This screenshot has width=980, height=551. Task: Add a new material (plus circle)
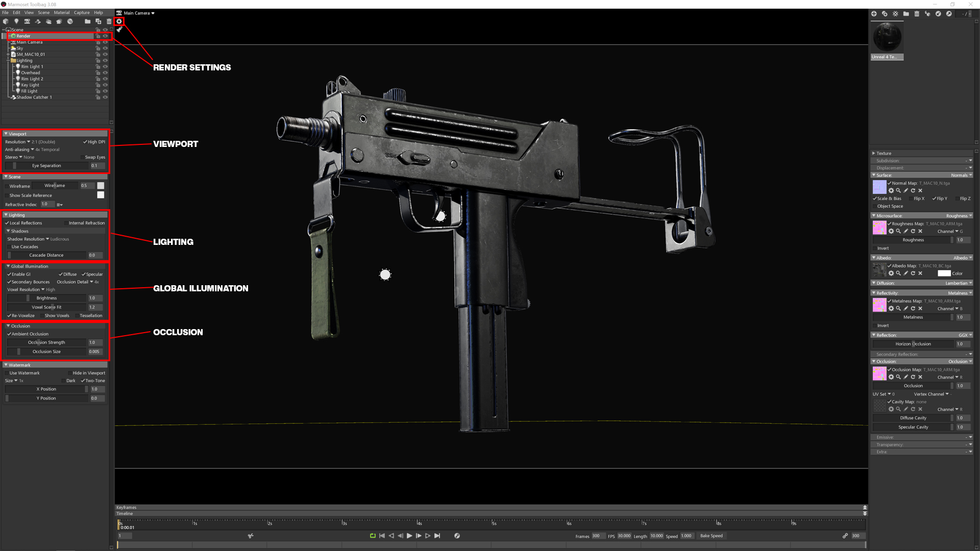click(874, 14)
